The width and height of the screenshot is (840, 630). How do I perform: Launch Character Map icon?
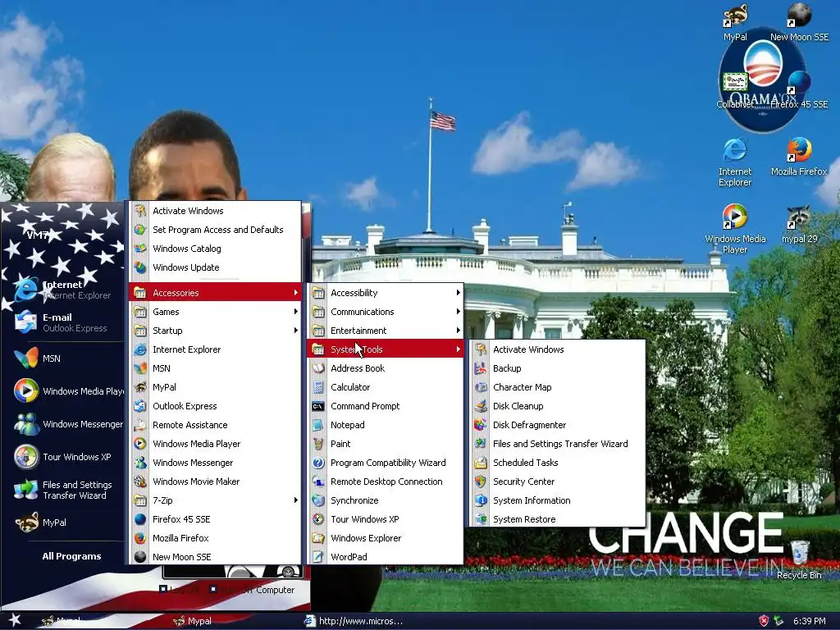(x=481, y=387)
